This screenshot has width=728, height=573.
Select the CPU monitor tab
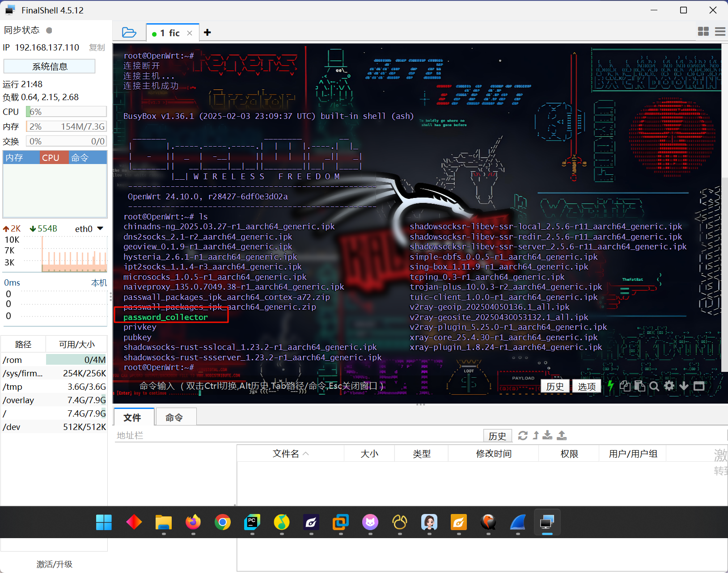point(54,158)
